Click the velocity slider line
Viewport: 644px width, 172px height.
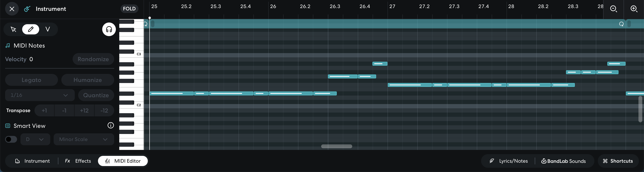coord(59,68)
